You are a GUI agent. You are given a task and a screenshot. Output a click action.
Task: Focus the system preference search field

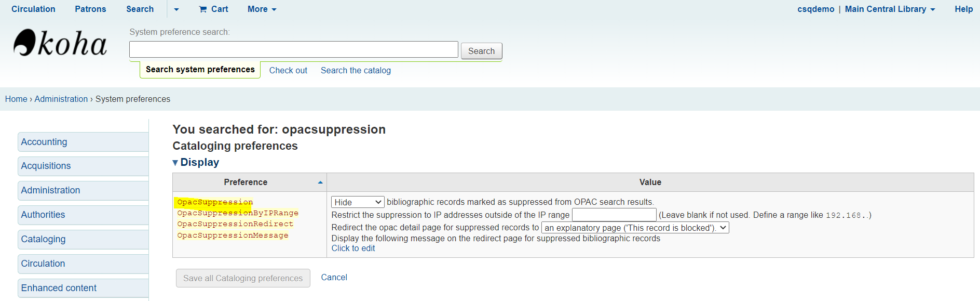click(293, 49)
